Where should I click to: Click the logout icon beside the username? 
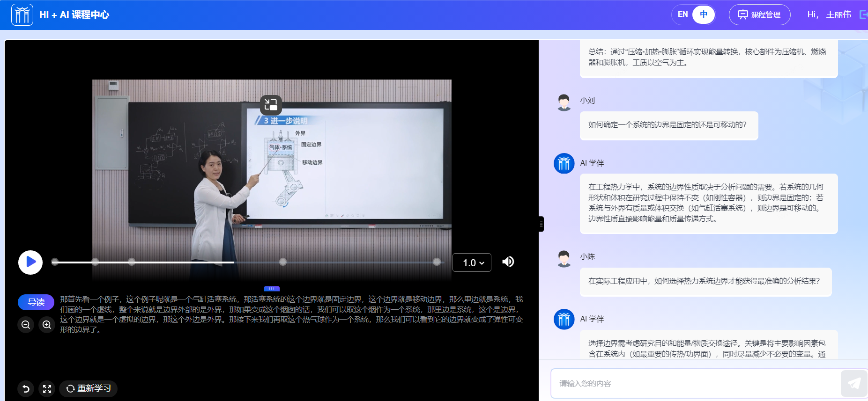(863, 15)
